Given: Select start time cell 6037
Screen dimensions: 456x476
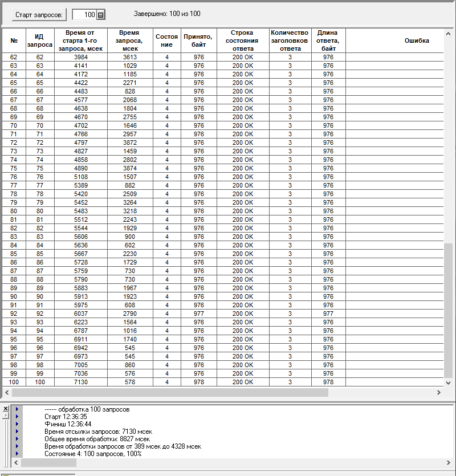Looking at the screenshot, I should (81, 314).
